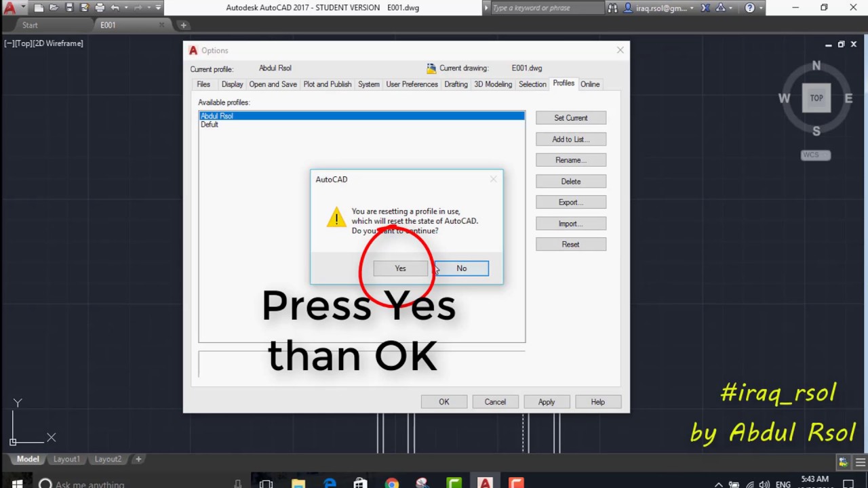
Task: Click the Export profile button
Action: click(571, 202)
